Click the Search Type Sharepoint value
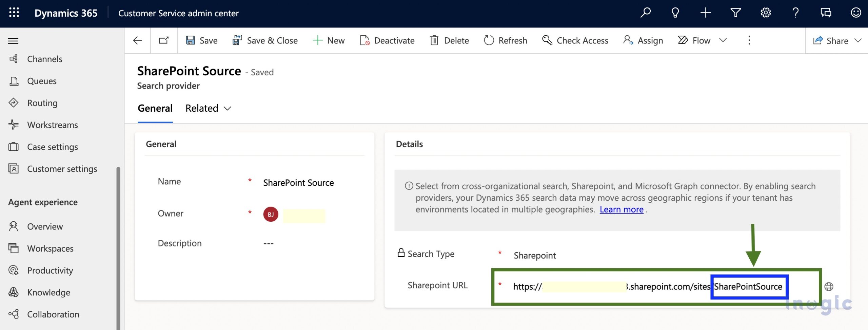This screenshot has height=330, width=868. [x=534, y=255]
